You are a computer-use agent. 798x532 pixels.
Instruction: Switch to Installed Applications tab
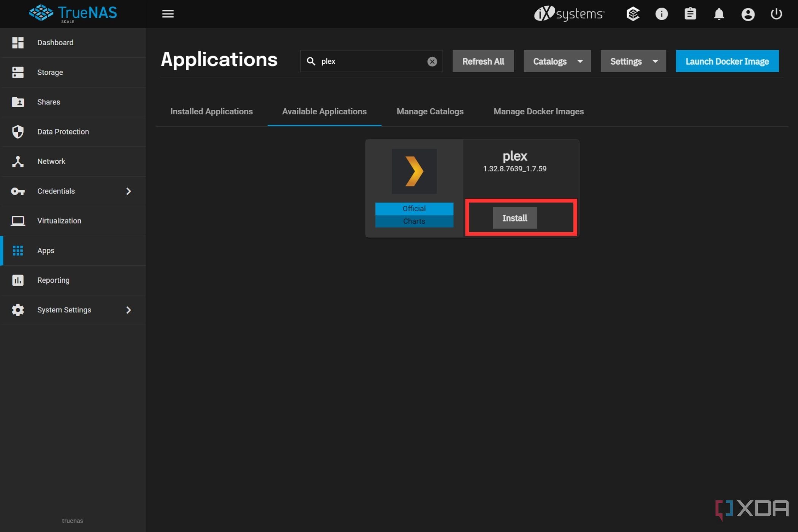click(211, 111)
